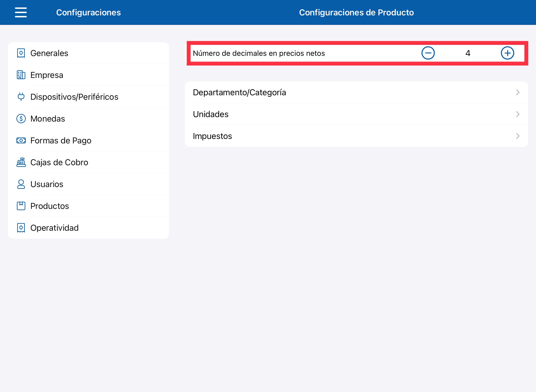
Task: Increase decimals with the plus button
Action: [x=507, y=53]
